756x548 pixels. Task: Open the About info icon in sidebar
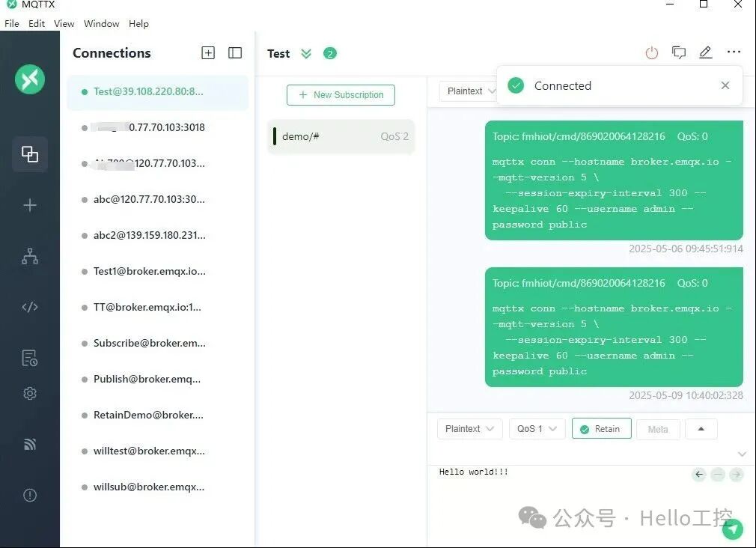tap(30, 495)
